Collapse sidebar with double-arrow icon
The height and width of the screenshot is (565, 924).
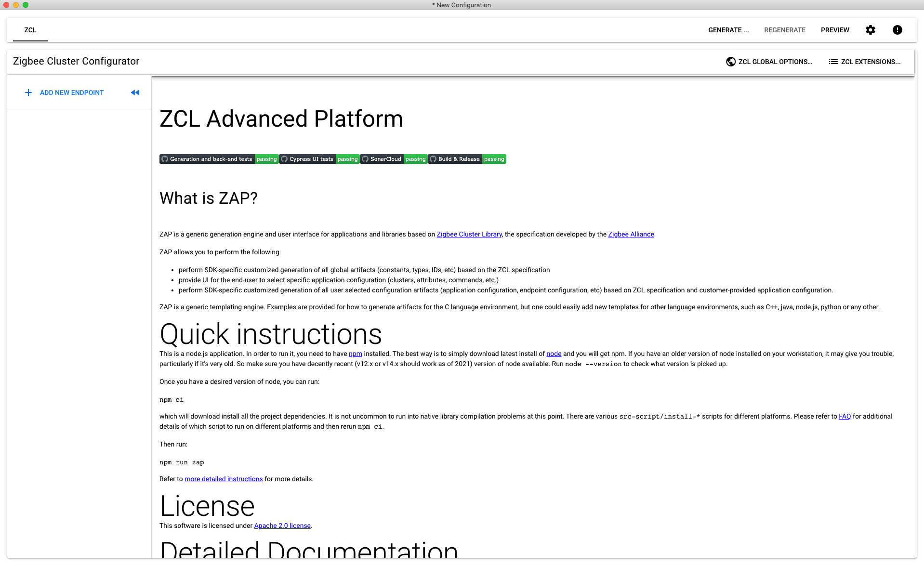[x=135, y=92]
